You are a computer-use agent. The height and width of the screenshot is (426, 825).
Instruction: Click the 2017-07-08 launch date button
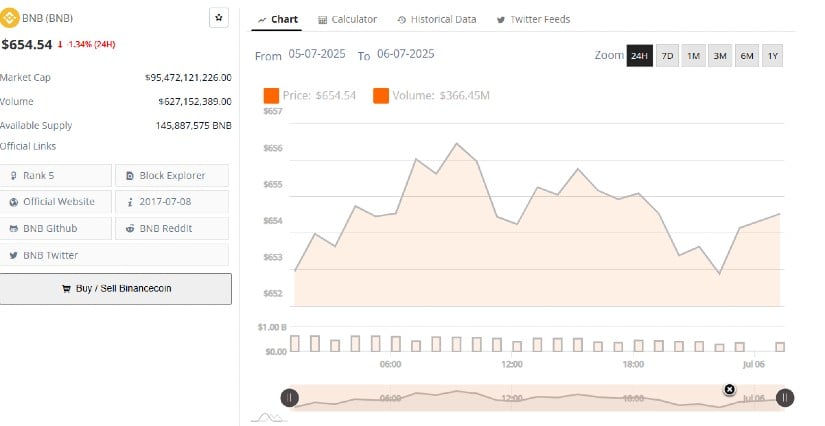coord(172,202)
